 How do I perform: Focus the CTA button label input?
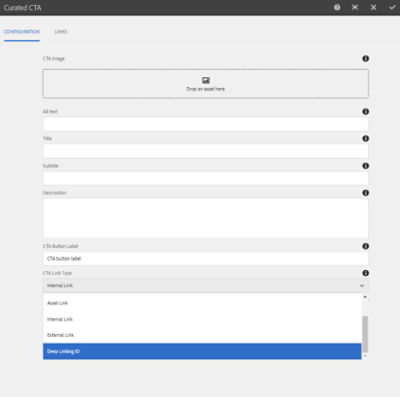click(206, 259)
